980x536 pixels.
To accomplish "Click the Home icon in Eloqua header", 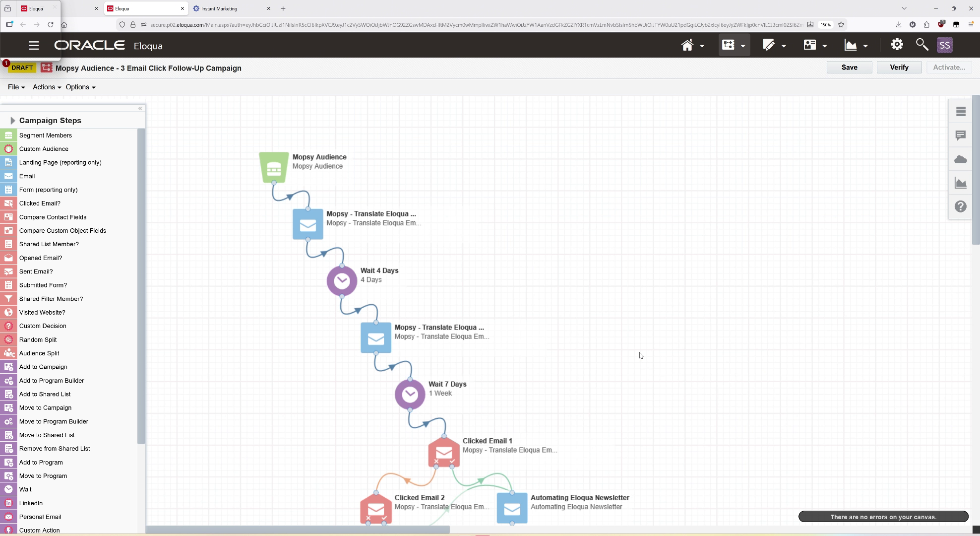I will [x=687, y=45].
